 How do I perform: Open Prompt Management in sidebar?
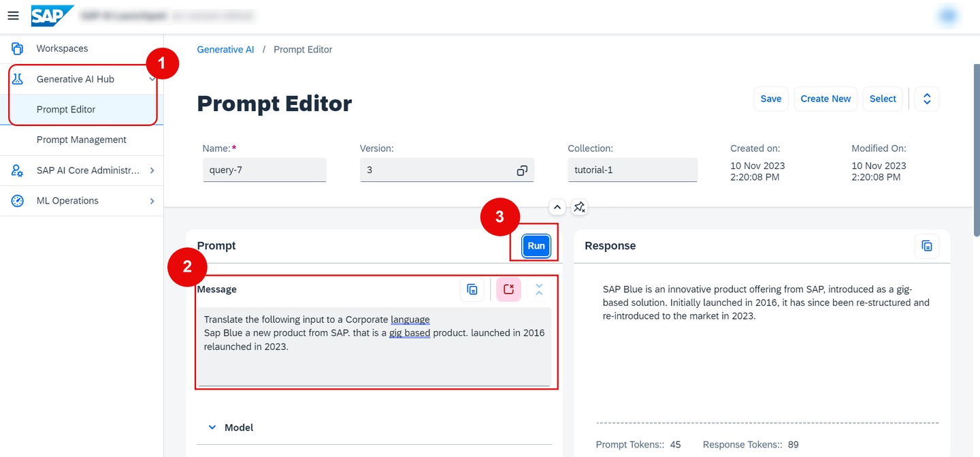pyautogui.click(x=82, y=140)
